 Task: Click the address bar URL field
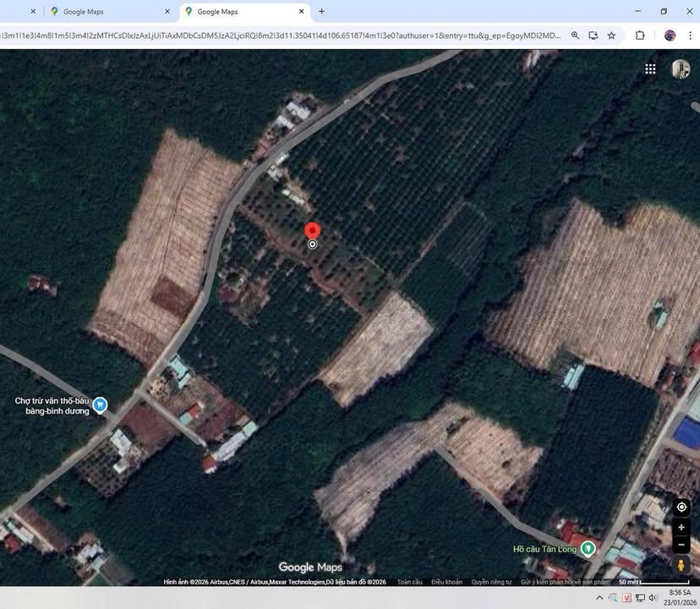[279, 36]
